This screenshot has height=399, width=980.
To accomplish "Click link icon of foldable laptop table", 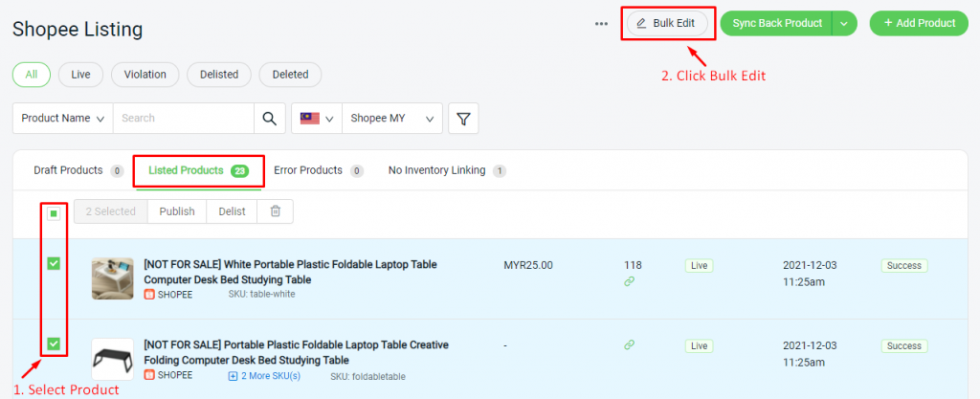I will coord(630,344).
